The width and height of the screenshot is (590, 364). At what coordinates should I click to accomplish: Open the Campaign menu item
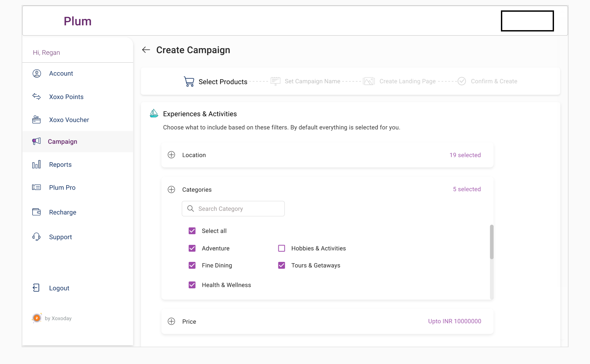click(62, 142)
